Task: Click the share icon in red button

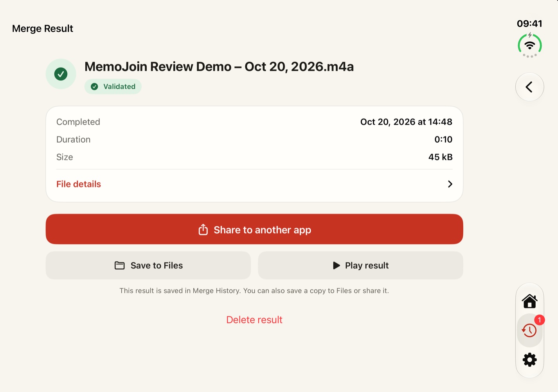Action: point(203,229)
